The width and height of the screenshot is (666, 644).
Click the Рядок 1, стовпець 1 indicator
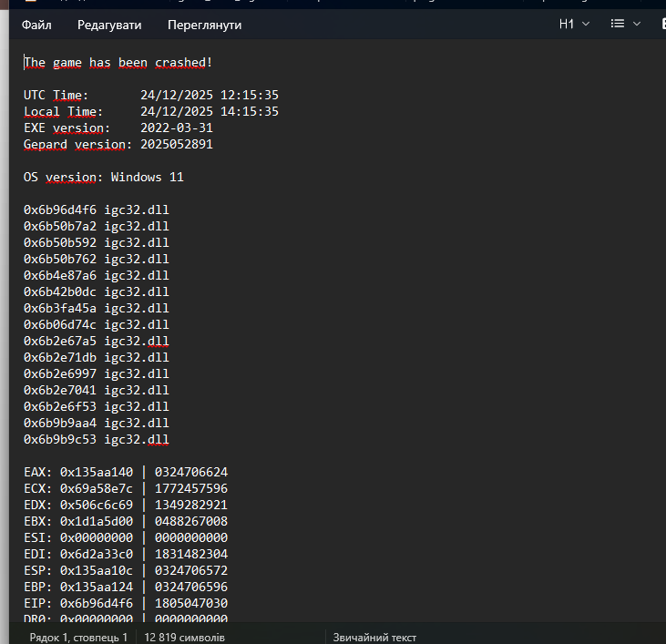[x=78, y=638]
